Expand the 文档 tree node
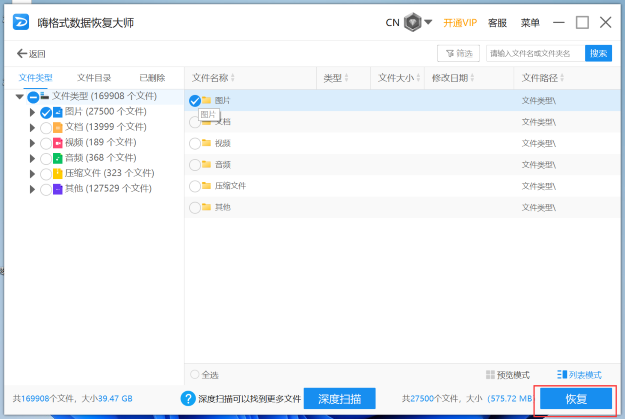This screenshot has height=419, width=625. click(32, 128)
